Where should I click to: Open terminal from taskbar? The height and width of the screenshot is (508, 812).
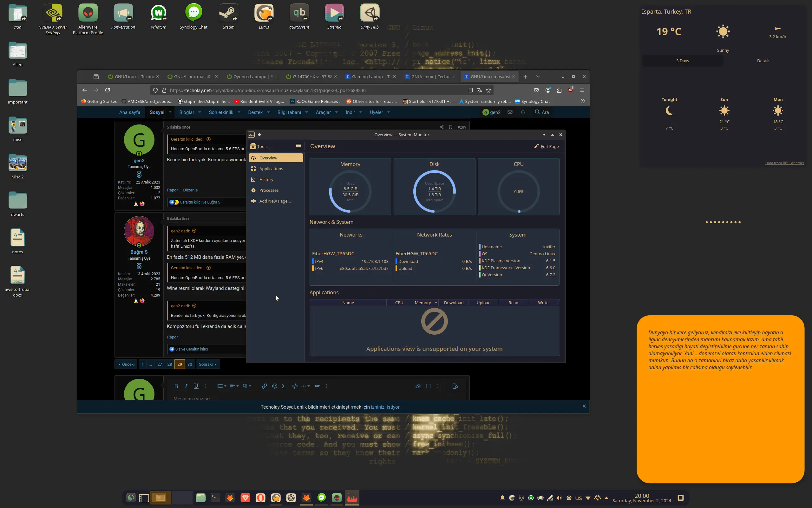pos(215,498)
